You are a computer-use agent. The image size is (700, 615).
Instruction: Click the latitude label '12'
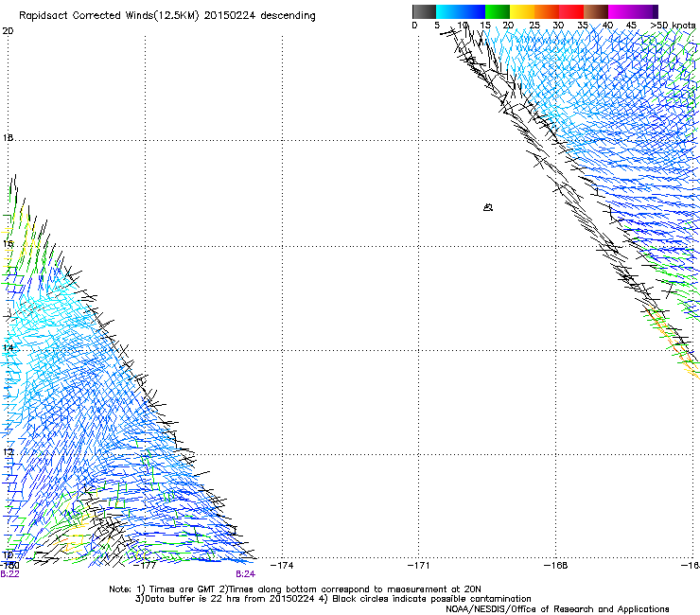pos(8,452)
